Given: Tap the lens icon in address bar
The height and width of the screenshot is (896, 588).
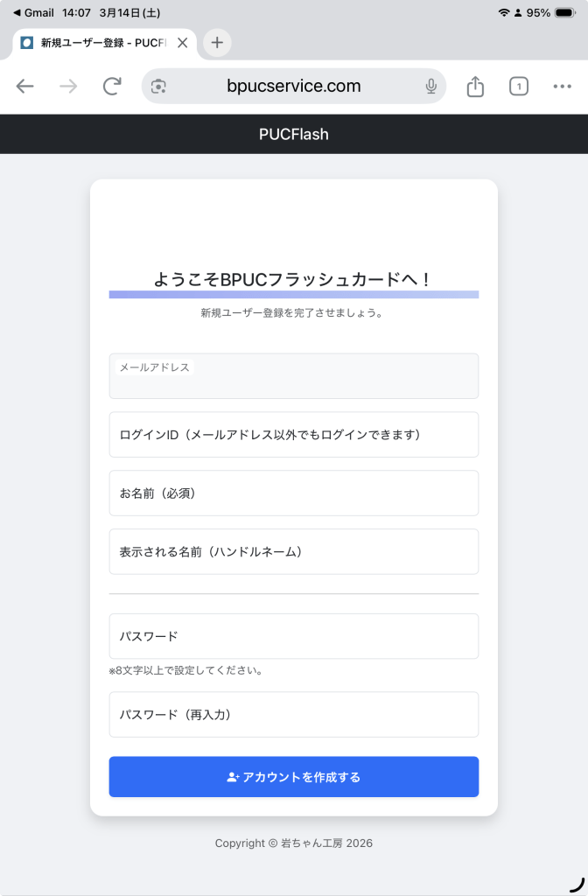Looking at the screenshot, I should click(x=158, y=86).
